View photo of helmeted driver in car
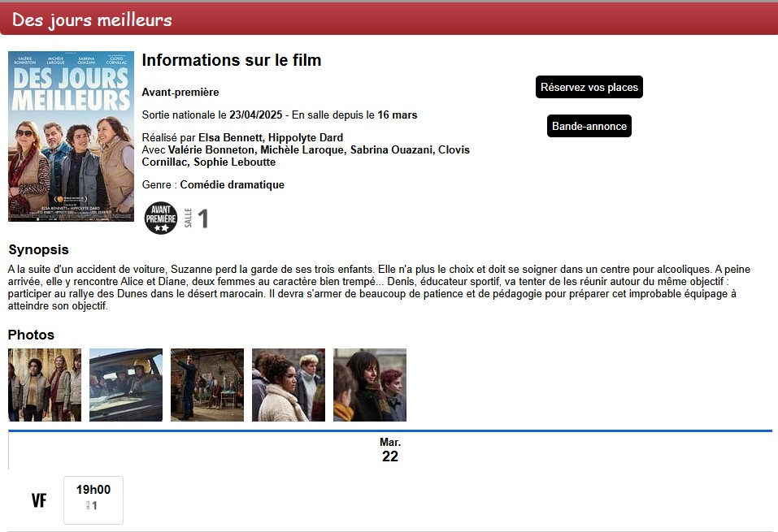The height and width of the screenshot is (532, 778). [126, 385]
